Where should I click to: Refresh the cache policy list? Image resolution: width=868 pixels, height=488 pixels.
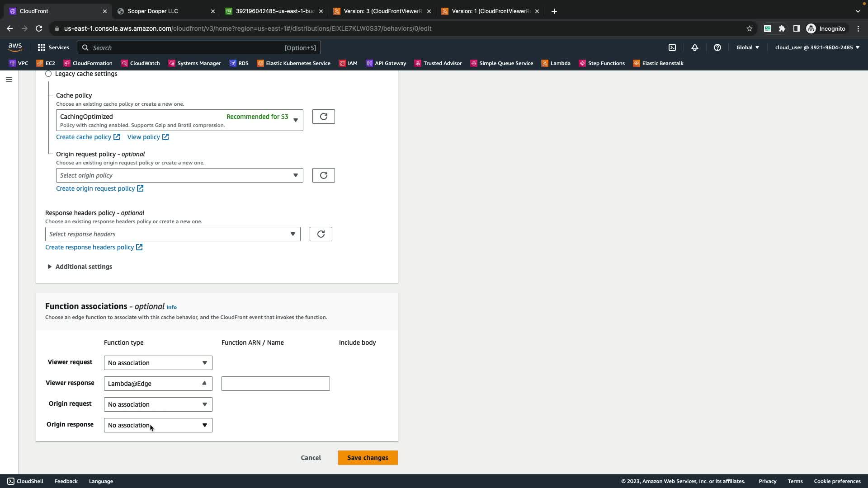coord(323,117)
